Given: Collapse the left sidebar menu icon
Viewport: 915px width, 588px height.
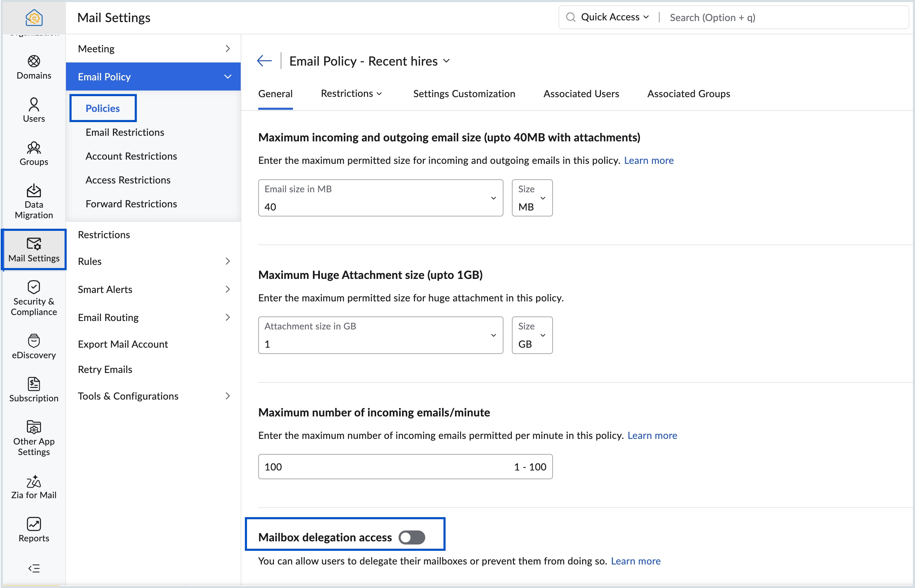Looking at the screenshot, I should coord(34,568).
